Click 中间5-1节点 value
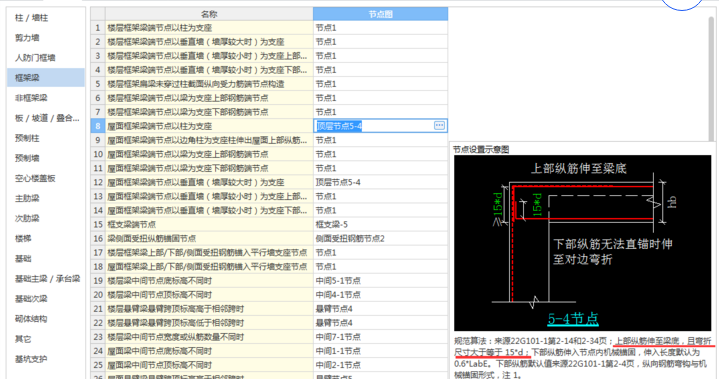This screenshot has width=719, height=379. [x=381, y=280]
